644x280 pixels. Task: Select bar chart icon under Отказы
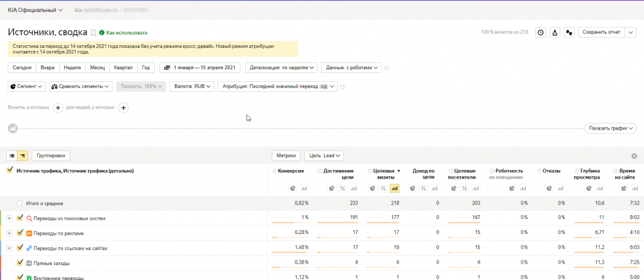tap(562, 188)
